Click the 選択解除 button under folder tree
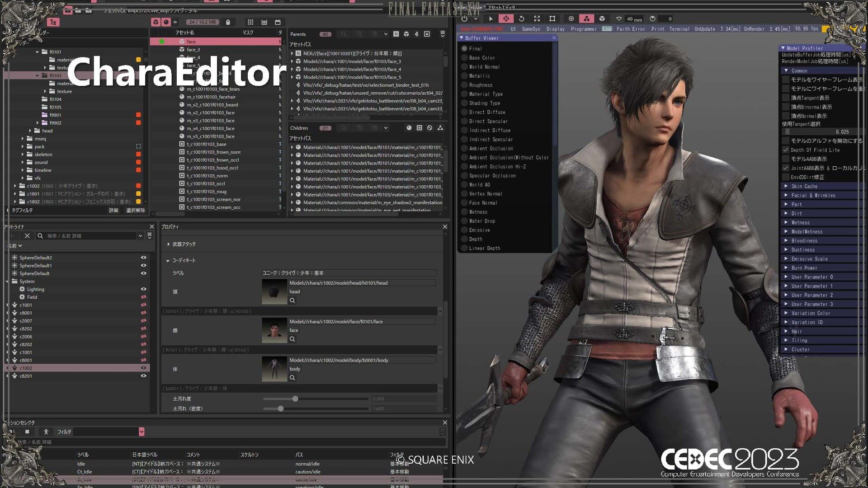This screenshot has width=868, height=488. pyautogui.click(x=136, y=211)
